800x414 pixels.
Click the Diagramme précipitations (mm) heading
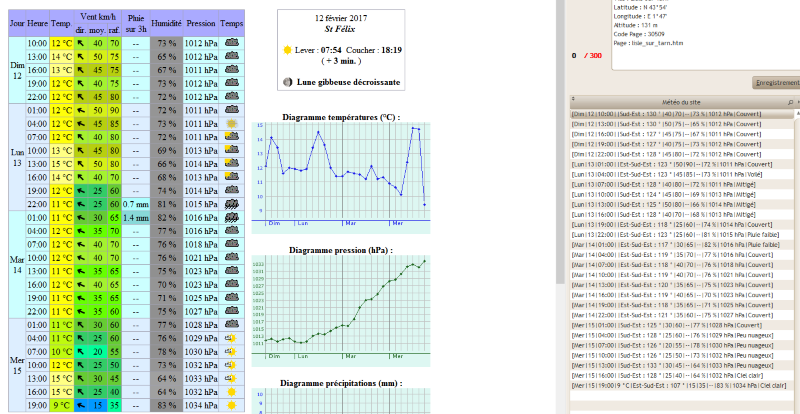[341, 383]
